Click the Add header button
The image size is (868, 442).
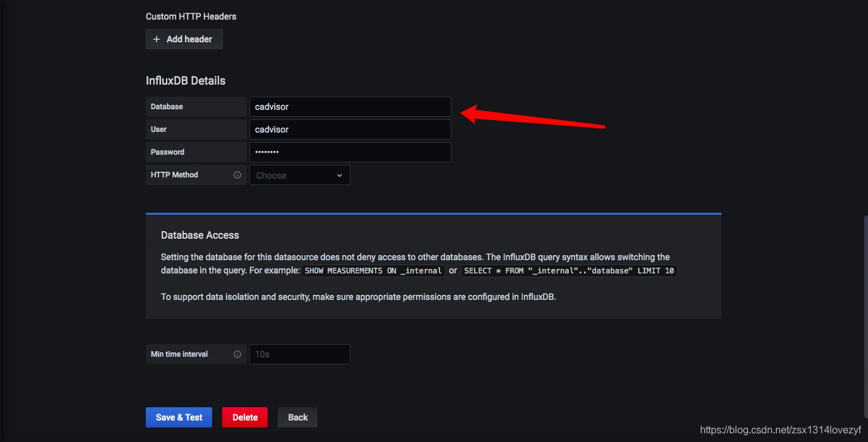[x=184, y=39]
